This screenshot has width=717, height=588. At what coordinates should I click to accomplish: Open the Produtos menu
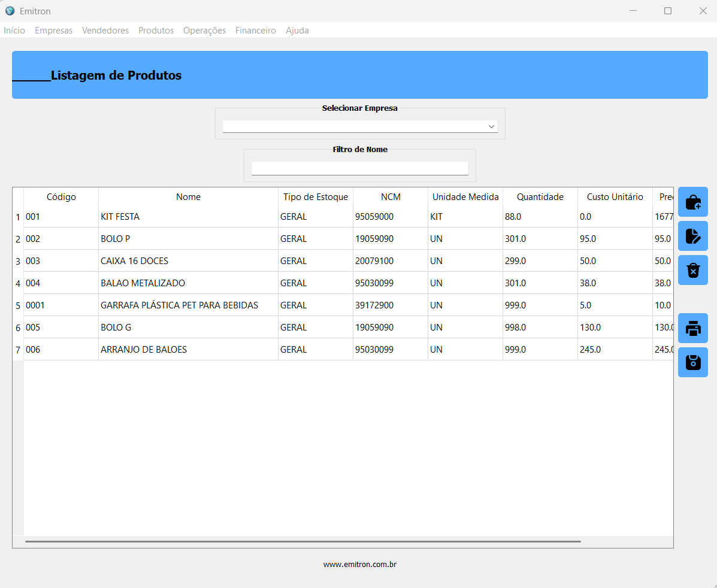tap(156, 31)
